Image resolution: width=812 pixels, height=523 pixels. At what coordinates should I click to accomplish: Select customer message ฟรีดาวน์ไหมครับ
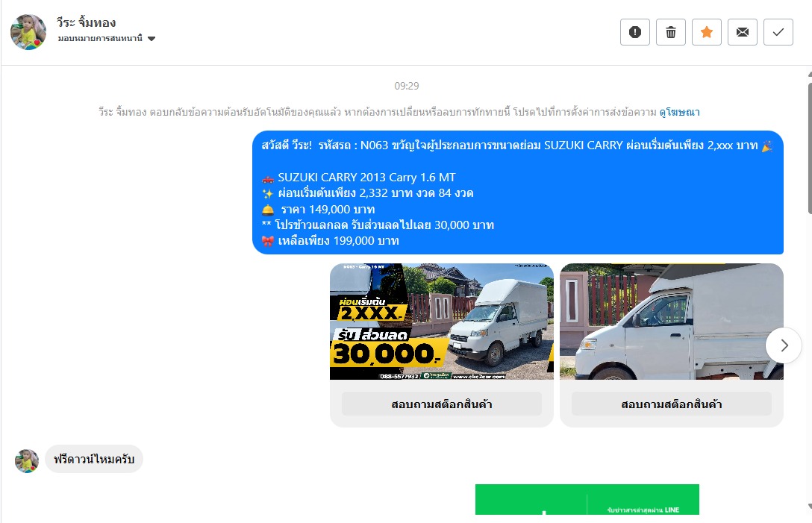(94, 459)
